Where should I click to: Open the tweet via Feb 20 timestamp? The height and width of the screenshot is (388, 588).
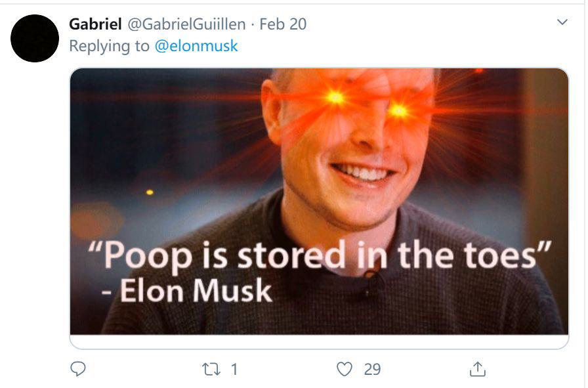tap(283, 24)
